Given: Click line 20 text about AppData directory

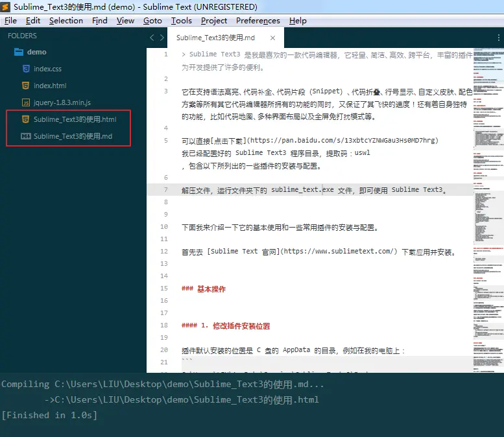Looking at the screenshot, I should click(x=293, y=350).
